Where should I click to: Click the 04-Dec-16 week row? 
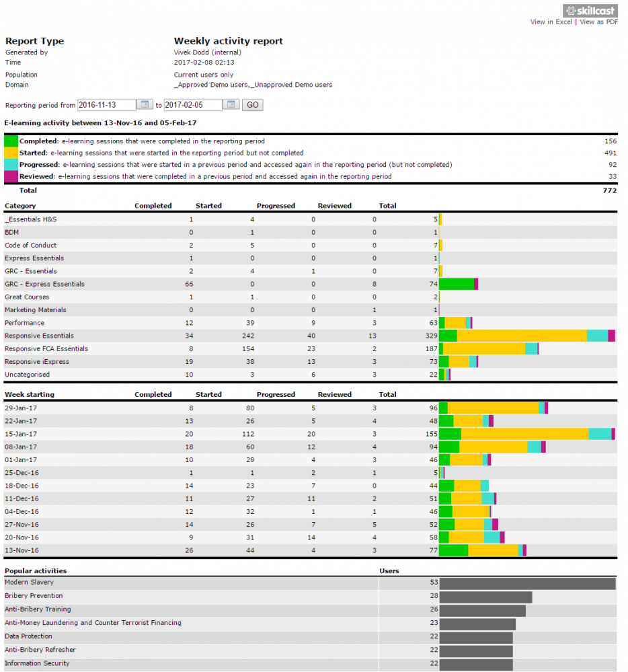tap(311, 511)
